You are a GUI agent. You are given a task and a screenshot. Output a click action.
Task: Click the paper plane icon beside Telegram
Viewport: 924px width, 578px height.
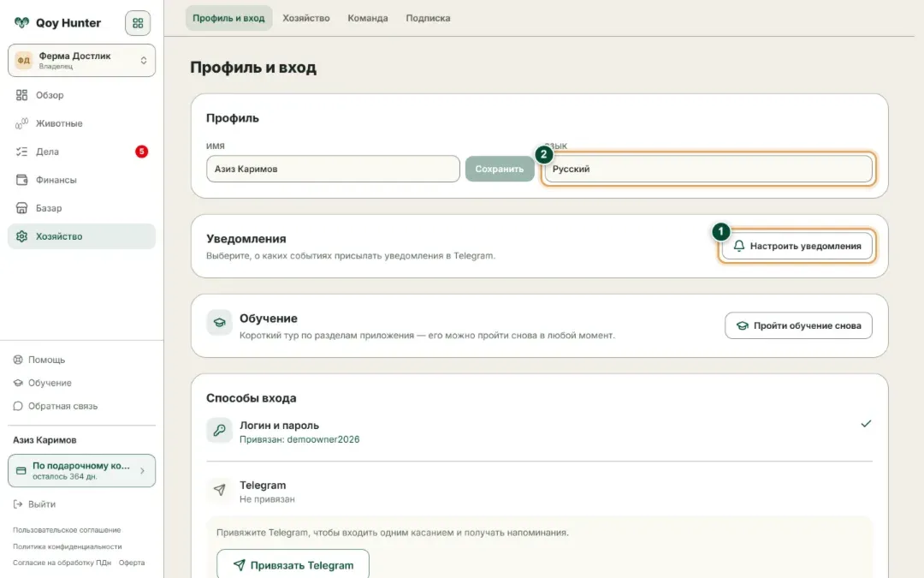click(219, 490)
